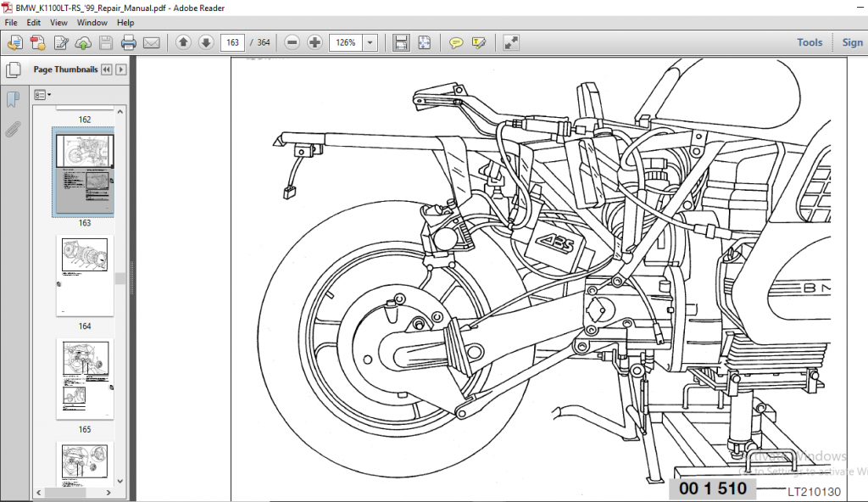
Task: Expand the thumbnails panel with right-arrow button
Action: [120, 70]
